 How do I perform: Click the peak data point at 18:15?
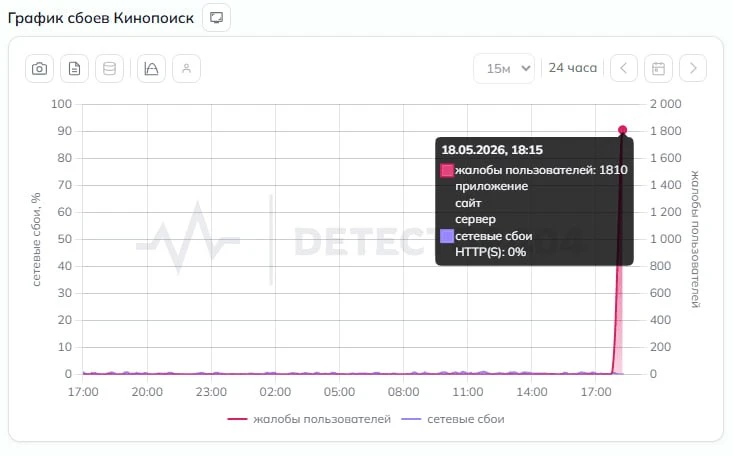click(x=622, y=130)
